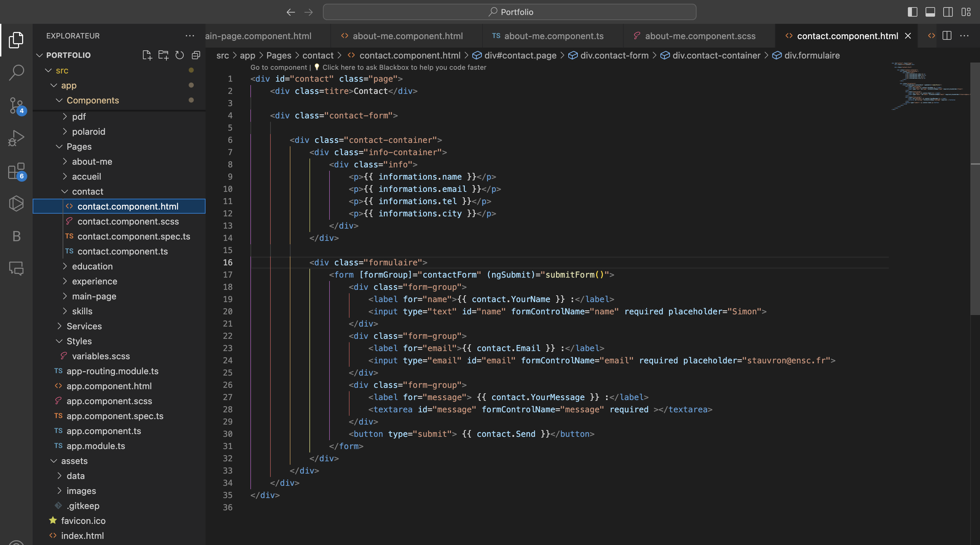The image size is (980, 545).
Task: Click 'src' segment in breadcrumb path
Action: [x=223, y=55]
